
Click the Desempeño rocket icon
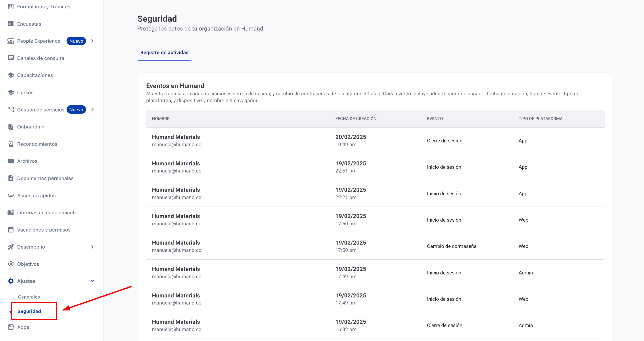coord(11,247)
